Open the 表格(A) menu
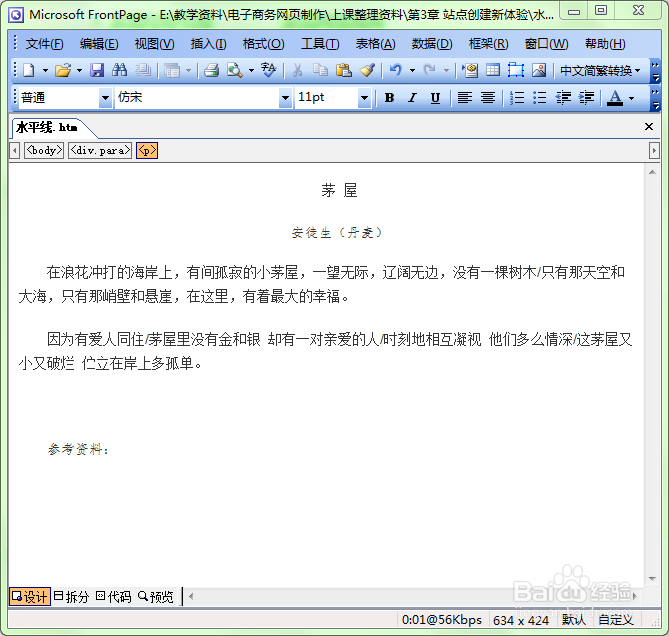The image size is (669, 636). coord(375,44)
